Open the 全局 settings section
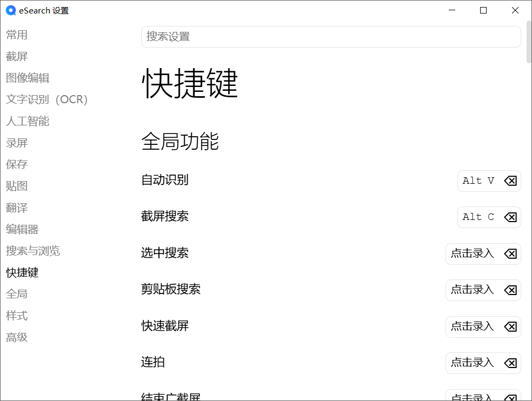This screenshot has width=532, height=401. point(17,294)
